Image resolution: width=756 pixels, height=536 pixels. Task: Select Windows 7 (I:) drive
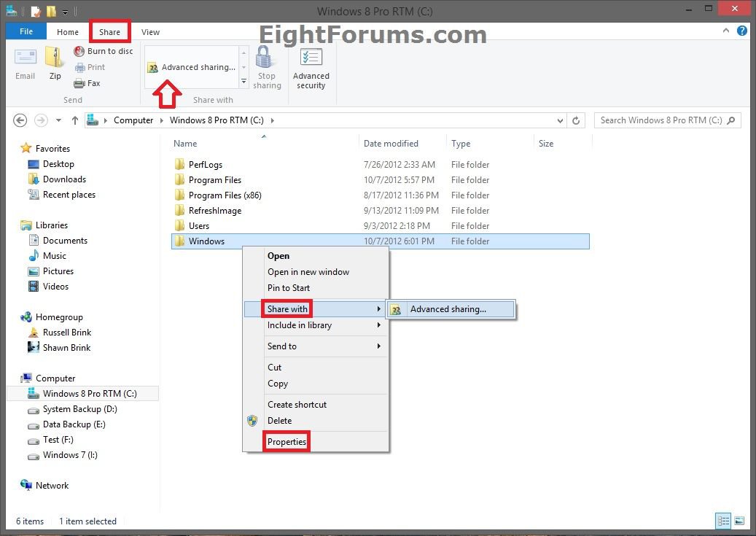pyautogui.click(x=70, y=455)
